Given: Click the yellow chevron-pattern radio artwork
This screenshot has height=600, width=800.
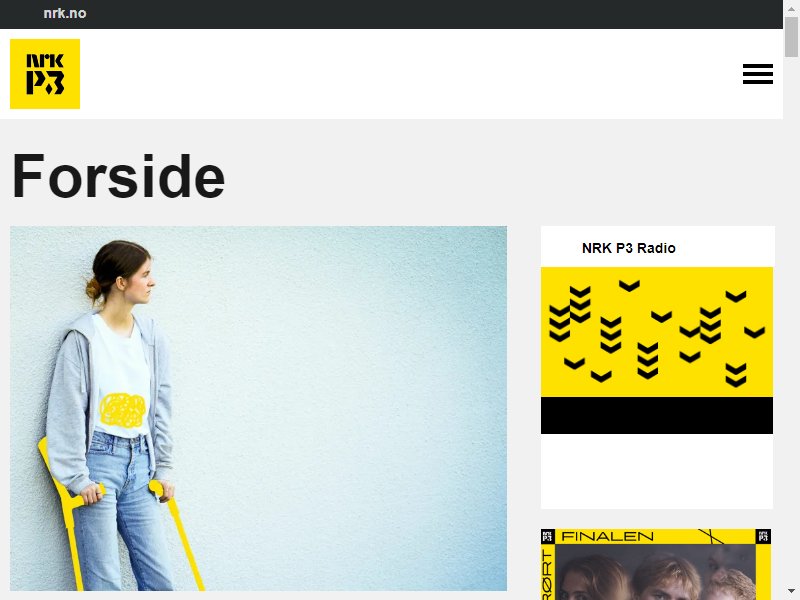Looking at the screenshot, I should point(657,332).
